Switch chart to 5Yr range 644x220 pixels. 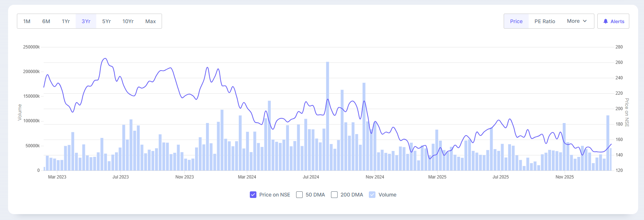click(107, 21)
